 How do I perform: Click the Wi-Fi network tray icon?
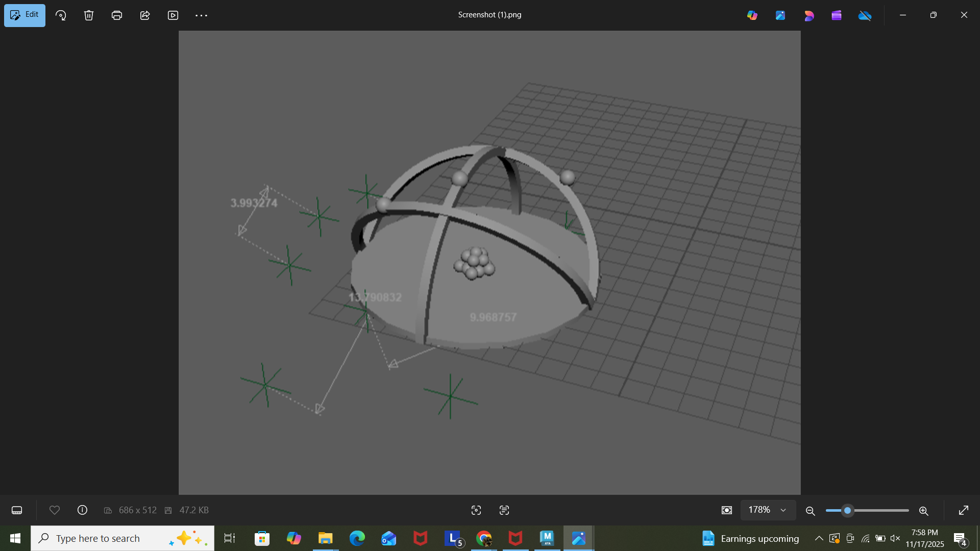click(866, 538)
